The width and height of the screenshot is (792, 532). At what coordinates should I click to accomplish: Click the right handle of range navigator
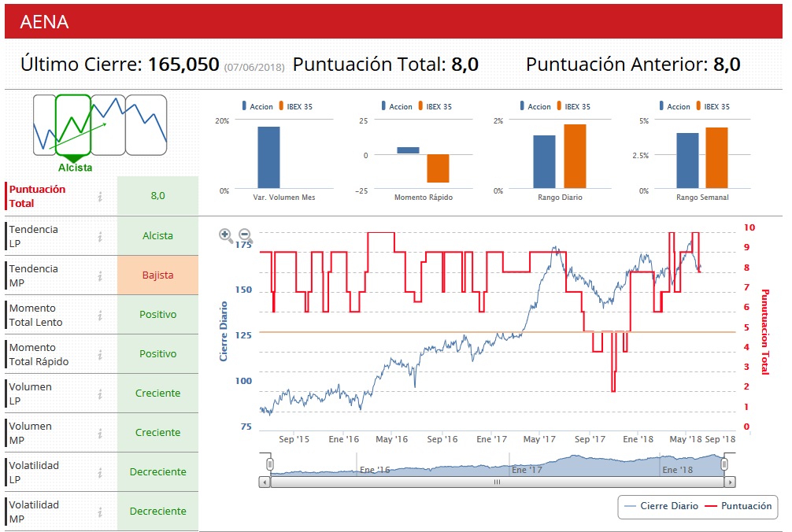click(724, 464)
